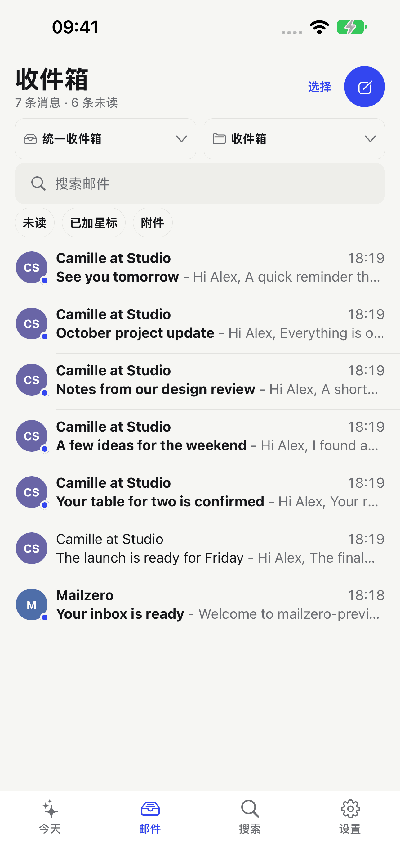Tap the magnifier icon in the search field
This screenshot has height=868, width=400.
click(38, 184)
